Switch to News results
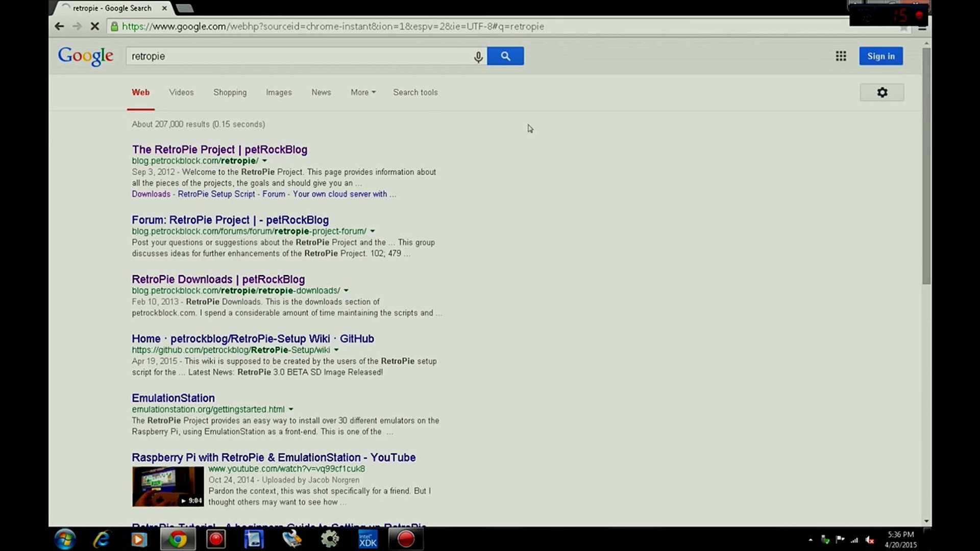Image resolution: width=980 pixels, height=551 pixels. [321, 92]
